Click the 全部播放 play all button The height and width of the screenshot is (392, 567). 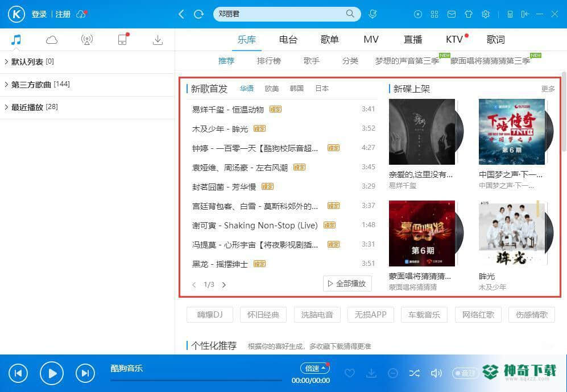click(347, 283)
